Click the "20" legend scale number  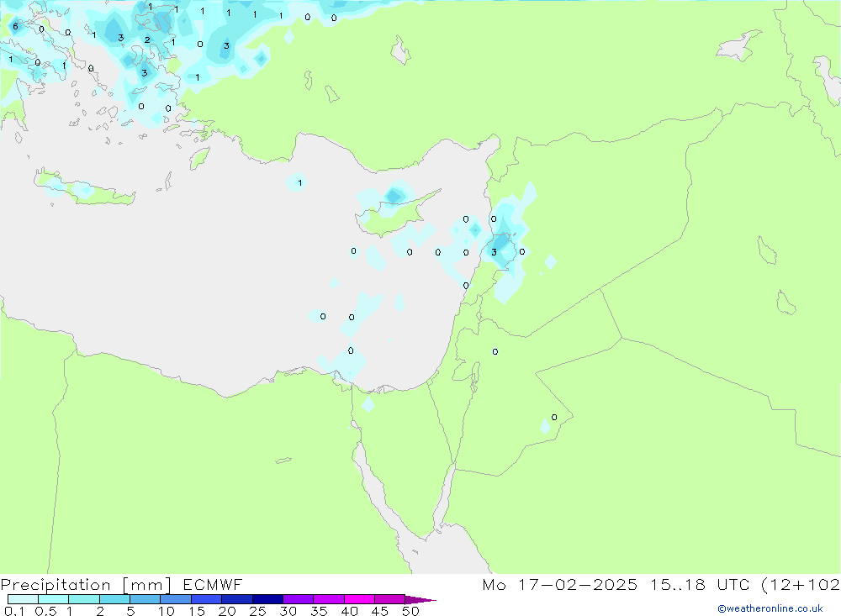click(227, 611)
